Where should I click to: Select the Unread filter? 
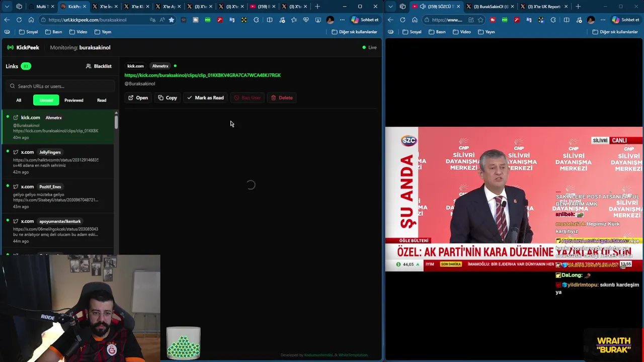[x=46, y=100]
